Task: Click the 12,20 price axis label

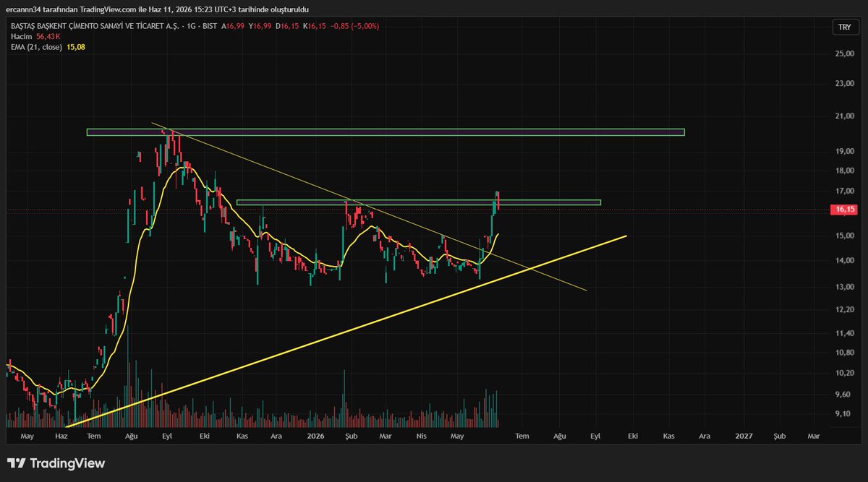Action: click(x=844, y=309)
